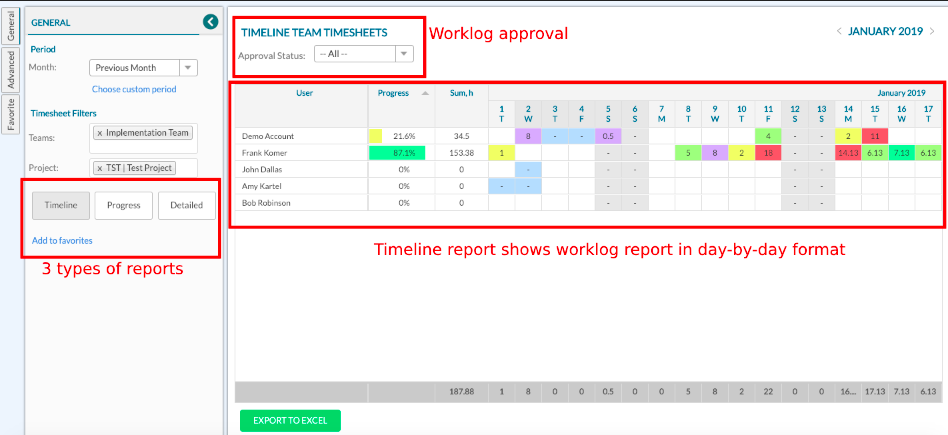
Task: Click Frank Komer's green progress bar
Action: pyautogui.click(x=396, y=153)
